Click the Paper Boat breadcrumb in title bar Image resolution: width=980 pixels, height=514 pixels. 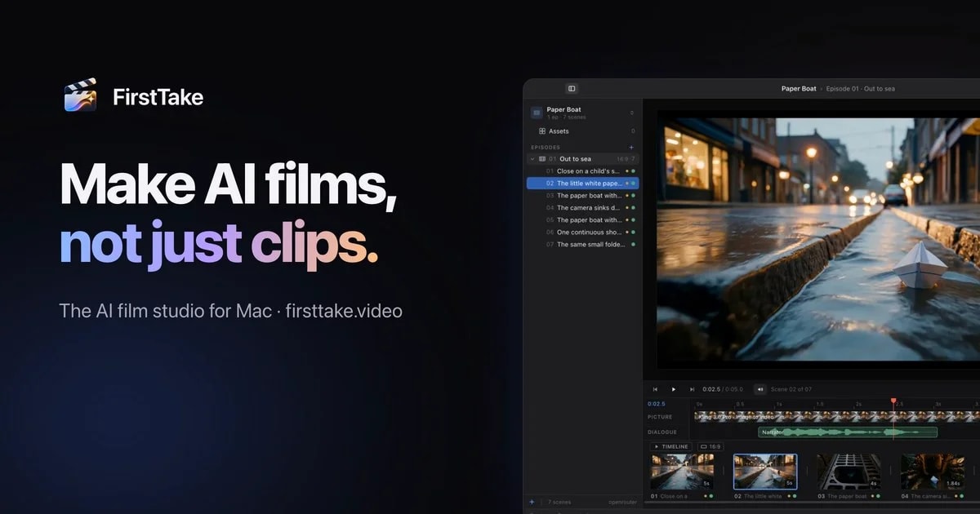(x=799, y=89)
